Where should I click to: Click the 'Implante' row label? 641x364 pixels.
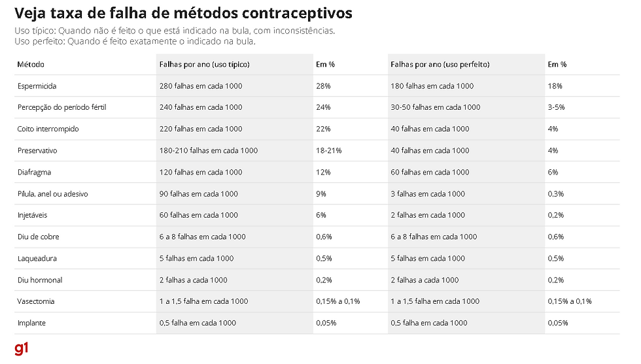pyautogui.click(x=31, y=323)
